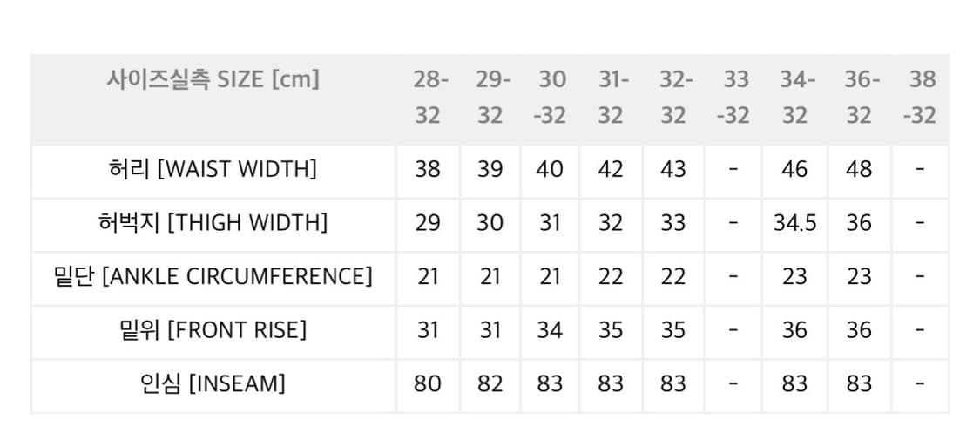The width and height of the screenshot is (980, 447).
Task: Click the 밑위 [FRONT RISE] row label
Action: 213,330
